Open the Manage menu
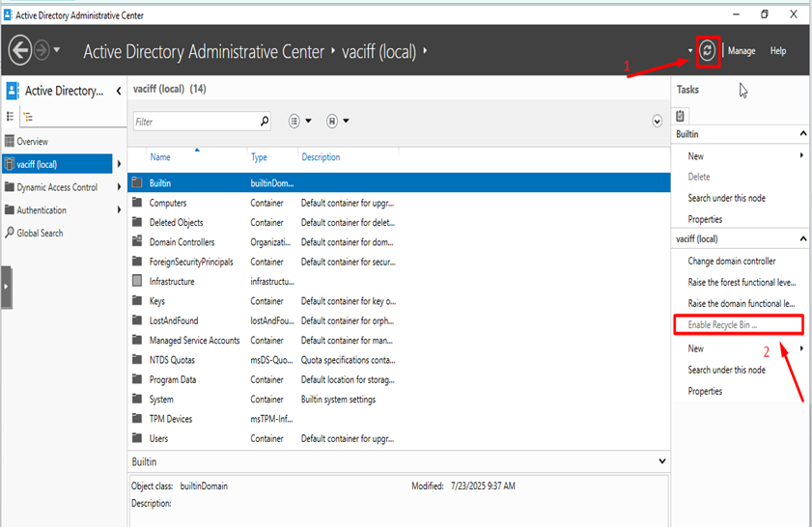 742,51
